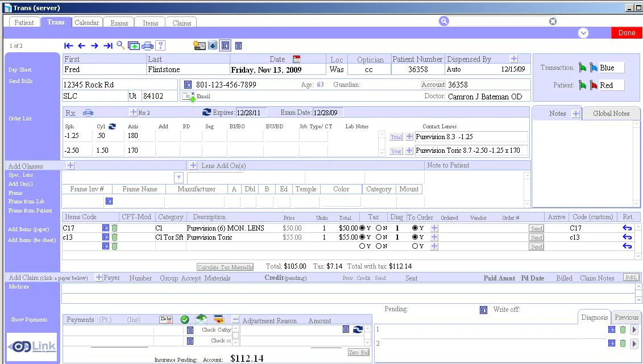Open the calendar date picker icon
Viewport: 643px width, 364px height.
coord(297,59)
